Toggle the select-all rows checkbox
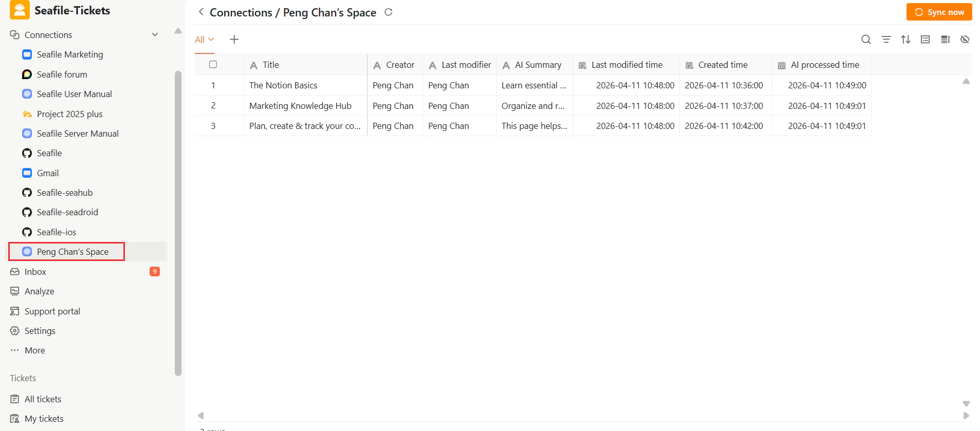The image size is (980, 431). point(213,64)
